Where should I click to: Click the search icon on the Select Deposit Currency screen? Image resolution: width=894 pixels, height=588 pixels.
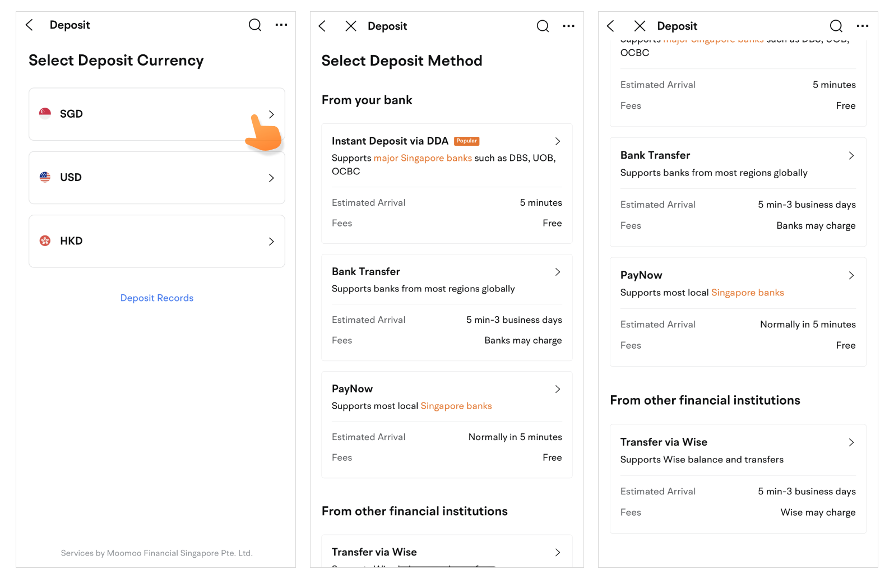(255, 25)
